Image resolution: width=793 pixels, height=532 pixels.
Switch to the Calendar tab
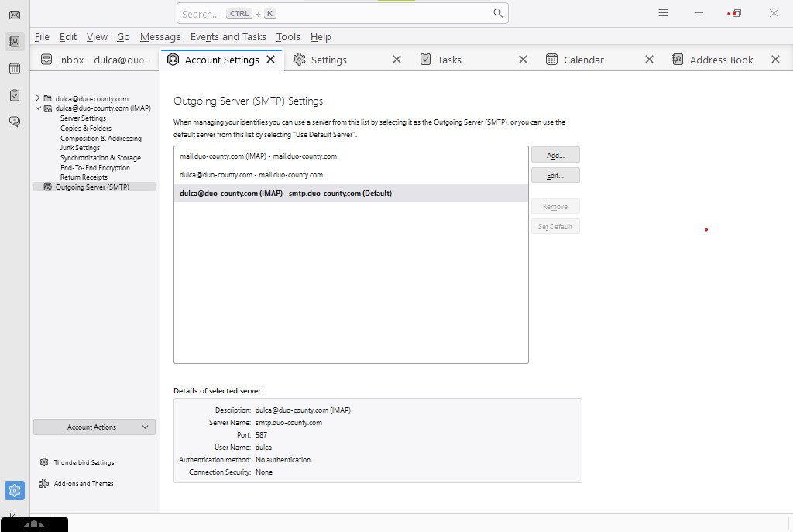click(x=583, y=60)
